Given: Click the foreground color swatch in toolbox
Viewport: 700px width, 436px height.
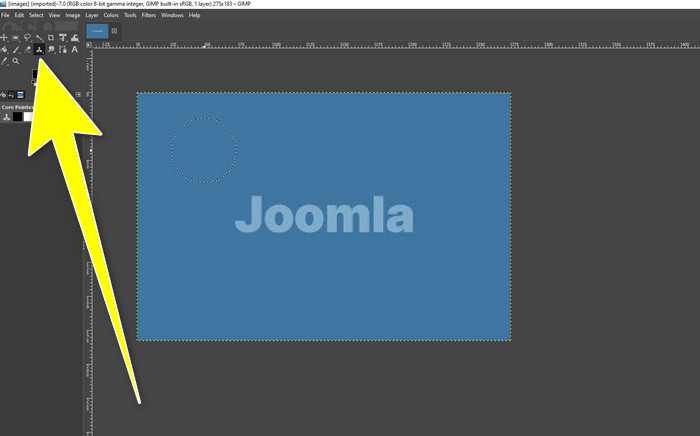Looking at the screenshot, I should coord(34,74).
